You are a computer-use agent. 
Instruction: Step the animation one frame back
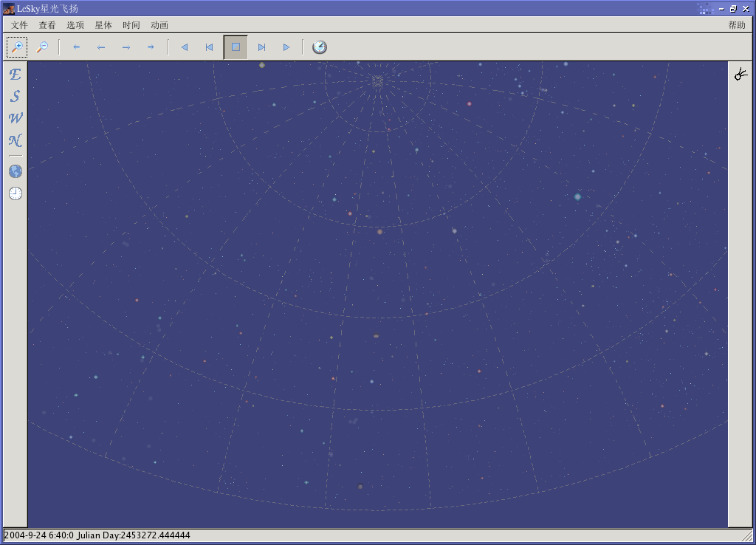click(209, 47)
